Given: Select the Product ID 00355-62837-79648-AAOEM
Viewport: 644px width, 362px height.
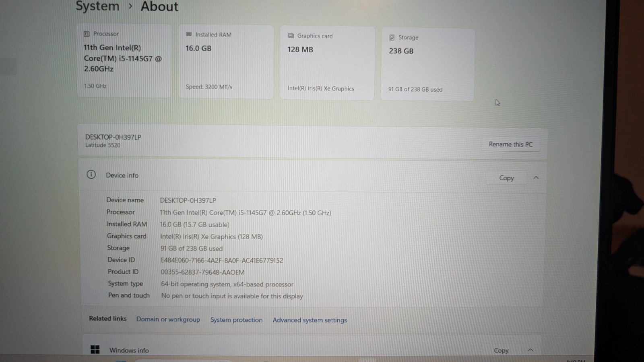Looking at the screenshot, I should tap(202, 272).
